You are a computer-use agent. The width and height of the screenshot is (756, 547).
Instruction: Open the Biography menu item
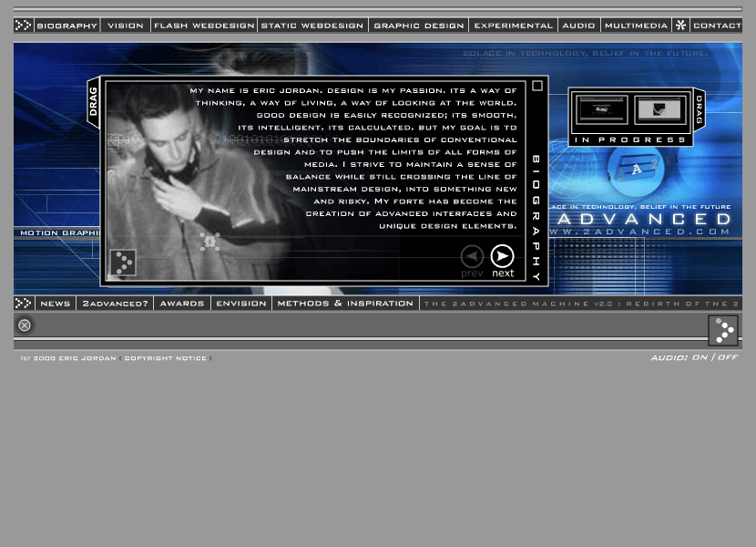pos(67,26)
